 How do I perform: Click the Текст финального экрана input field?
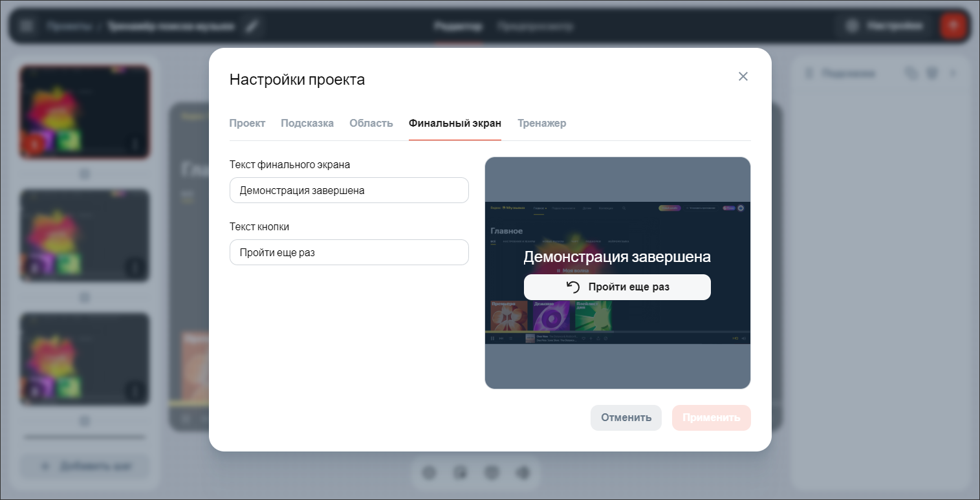coord(349,190)
